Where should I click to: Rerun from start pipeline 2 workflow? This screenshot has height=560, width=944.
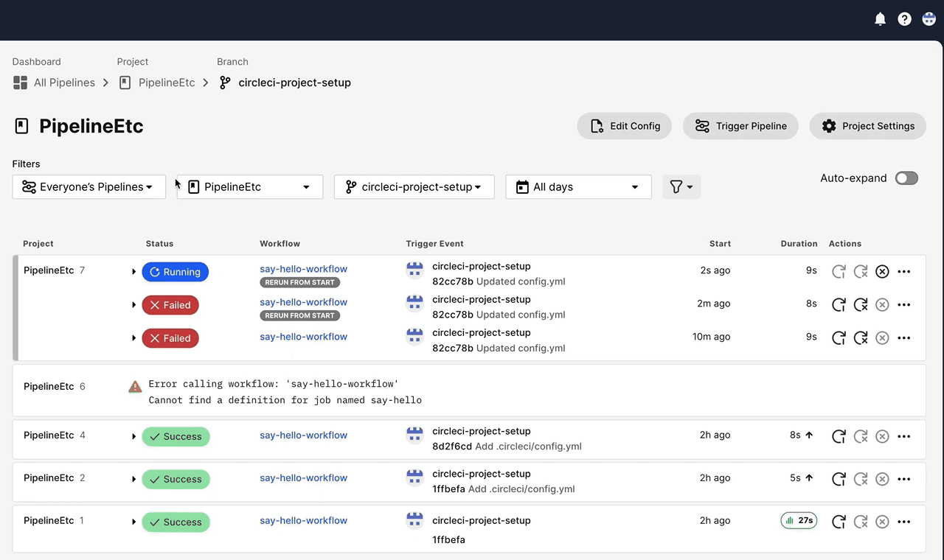(x=839, y=479)
